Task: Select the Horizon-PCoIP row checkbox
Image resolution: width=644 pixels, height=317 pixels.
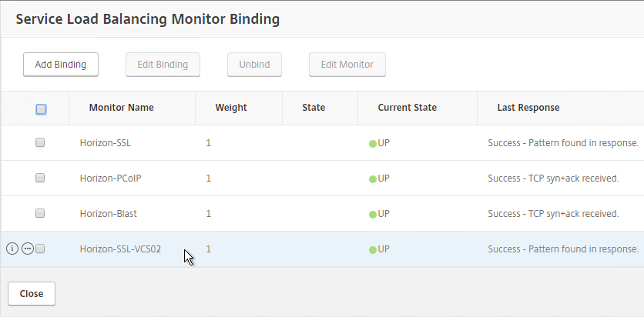Action: click(40, 178)
